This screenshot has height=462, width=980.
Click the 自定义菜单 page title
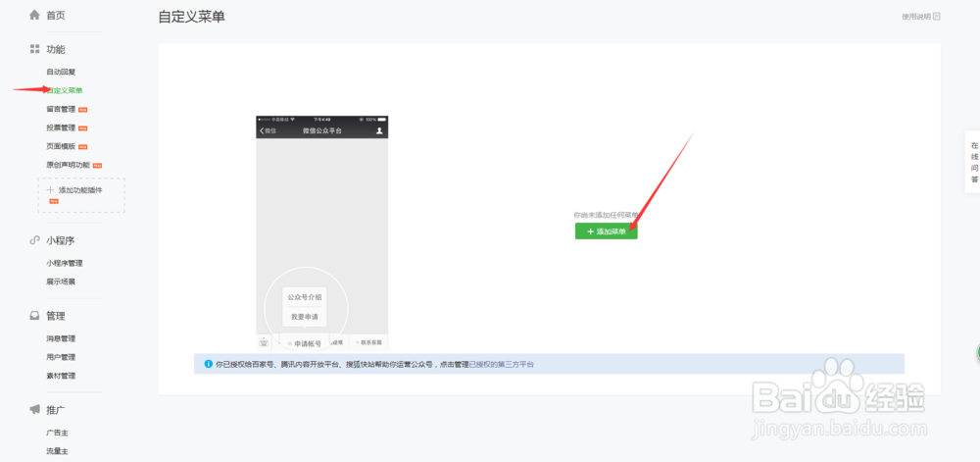pyautogui.click(x=192, y=17)
